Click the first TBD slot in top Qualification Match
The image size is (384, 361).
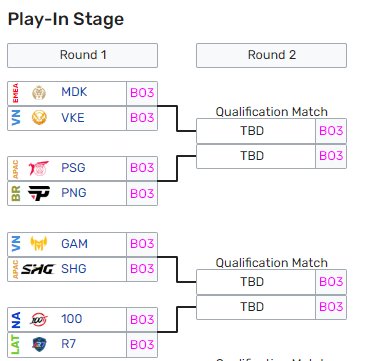tap(256, 131)
